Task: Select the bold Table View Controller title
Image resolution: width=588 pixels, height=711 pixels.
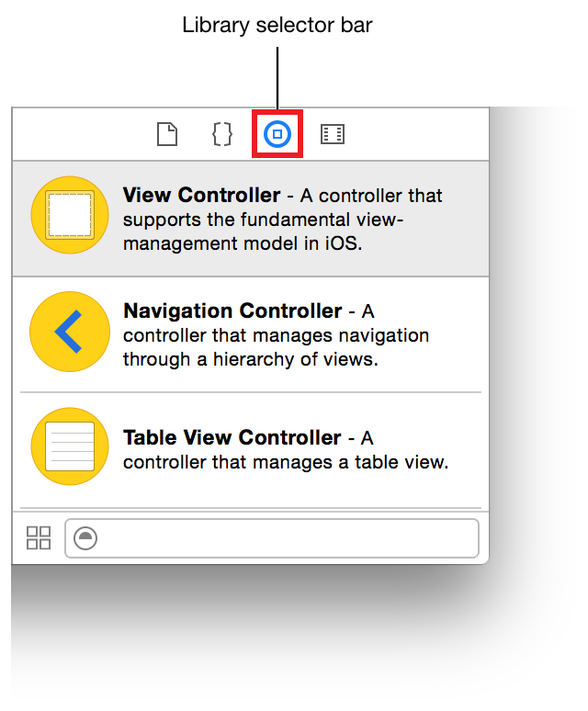Action: [232, 438]
